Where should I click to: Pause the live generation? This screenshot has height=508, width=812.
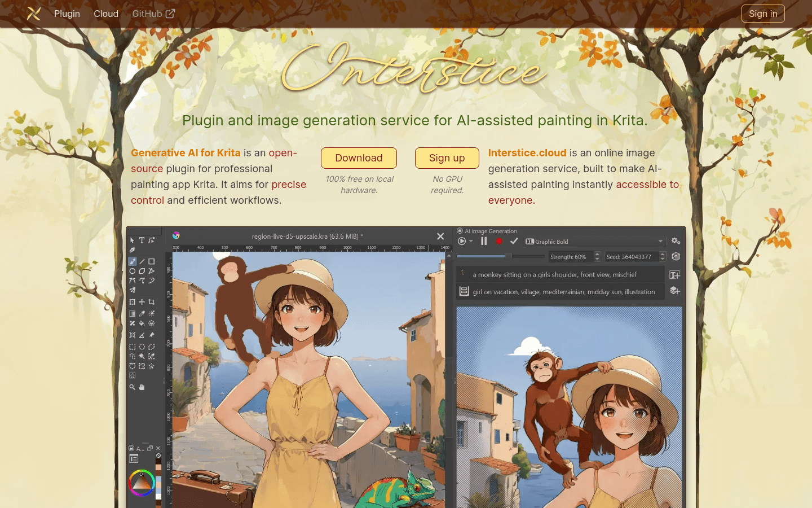tap(484, 241)
